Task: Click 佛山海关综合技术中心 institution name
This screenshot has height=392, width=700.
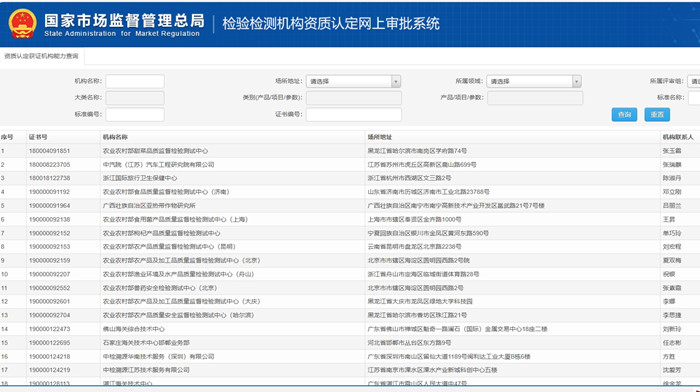Action: tap(133, 329)
